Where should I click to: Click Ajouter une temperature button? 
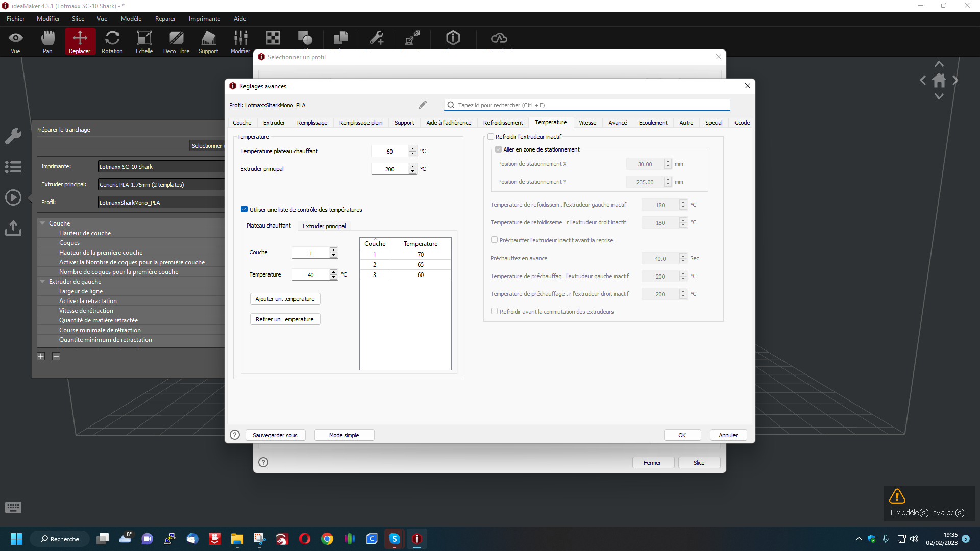(285, 299)
